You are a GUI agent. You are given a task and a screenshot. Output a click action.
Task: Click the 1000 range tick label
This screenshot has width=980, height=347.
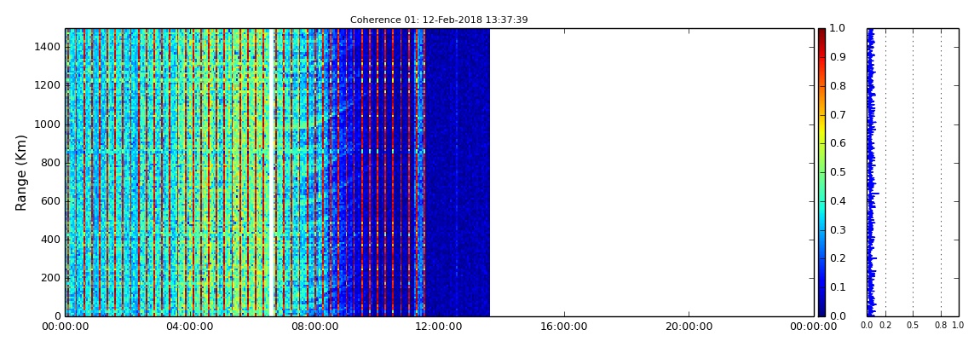48,124
